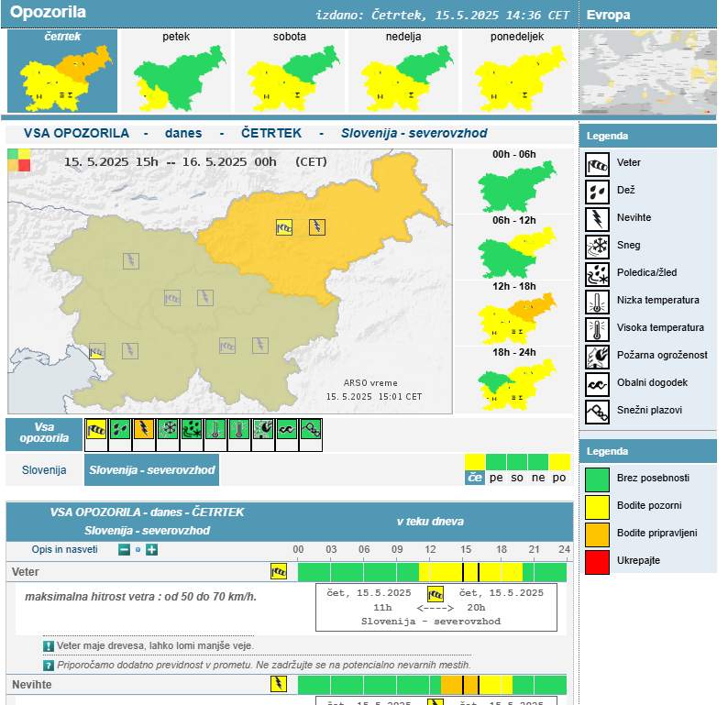Open the Evropa warnings map
728x705 pixels.
[x=649, y=72]
